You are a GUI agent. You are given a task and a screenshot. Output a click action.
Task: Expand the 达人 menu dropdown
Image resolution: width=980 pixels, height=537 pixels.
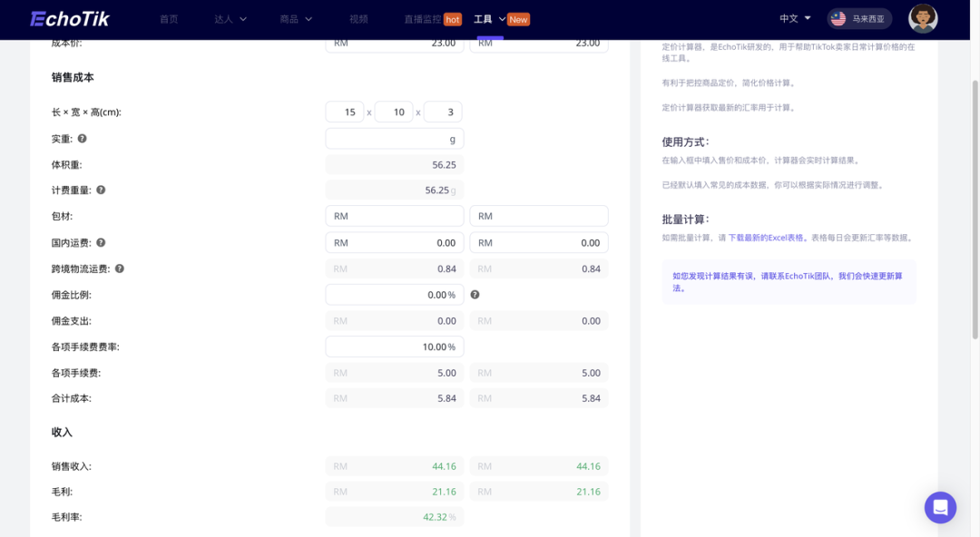(243, 19)
